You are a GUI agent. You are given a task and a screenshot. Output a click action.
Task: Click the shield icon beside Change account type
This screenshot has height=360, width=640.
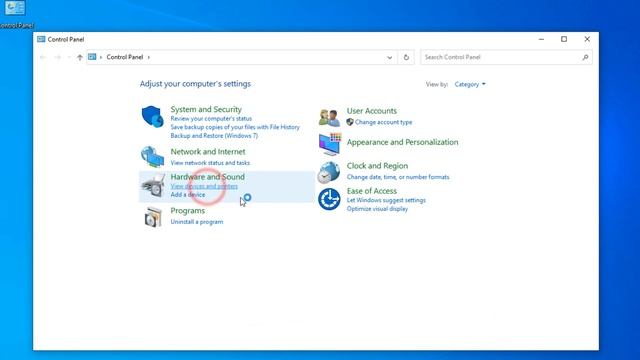[350, 122]
